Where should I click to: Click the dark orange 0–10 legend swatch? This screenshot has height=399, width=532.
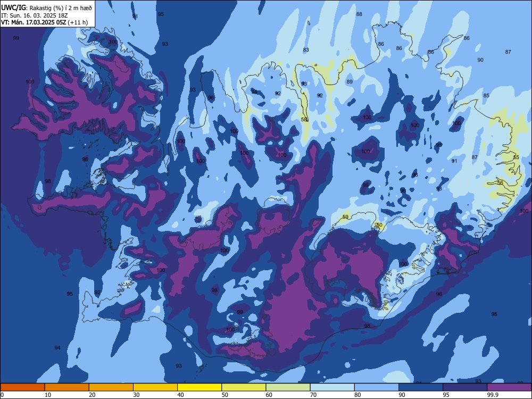(22, 387)
